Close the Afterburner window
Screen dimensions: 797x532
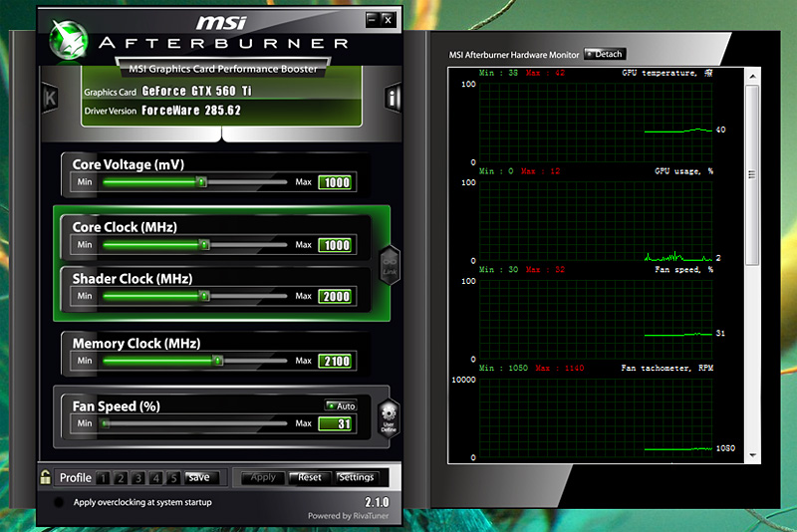click(388, 20)
